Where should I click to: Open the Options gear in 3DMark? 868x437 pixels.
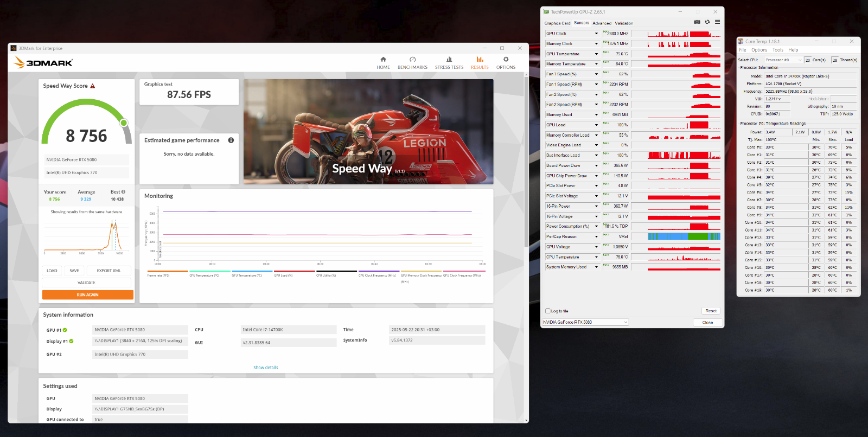tap(506, 62)
